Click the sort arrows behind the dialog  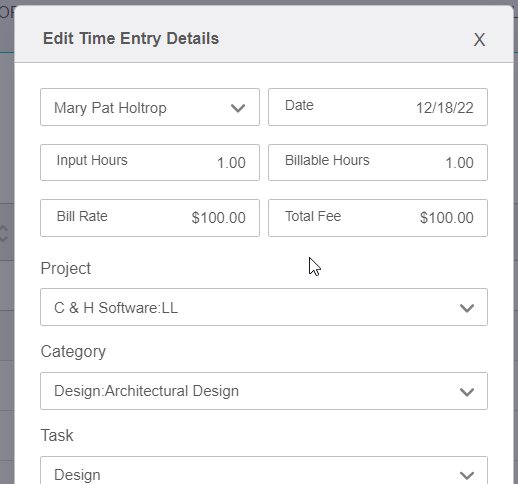4,233
